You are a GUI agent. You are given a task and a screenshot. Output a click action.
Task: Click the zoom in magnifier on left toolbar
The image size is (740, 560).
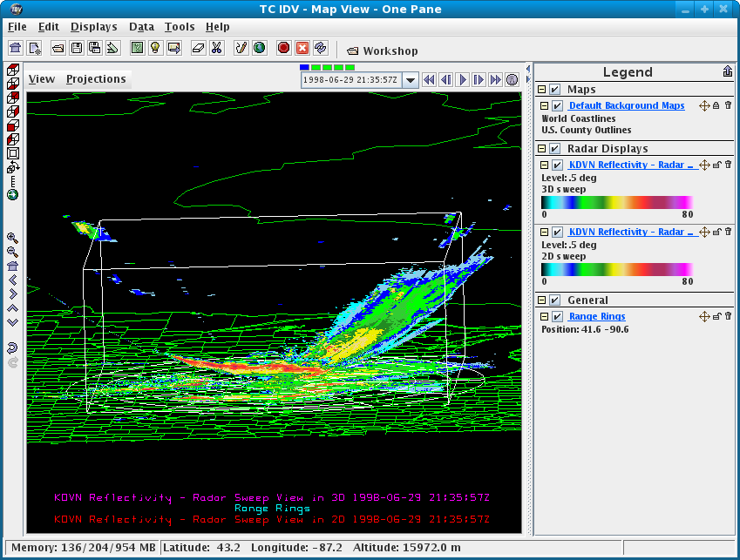(12, 237)
